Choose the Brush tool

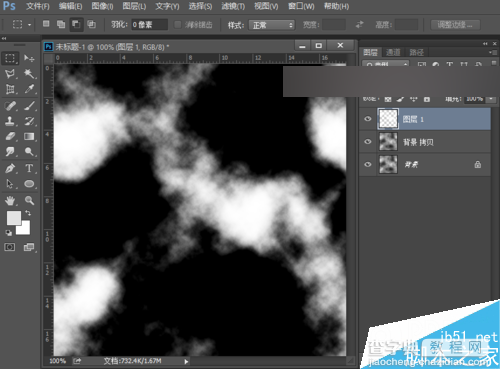[29, 106]
